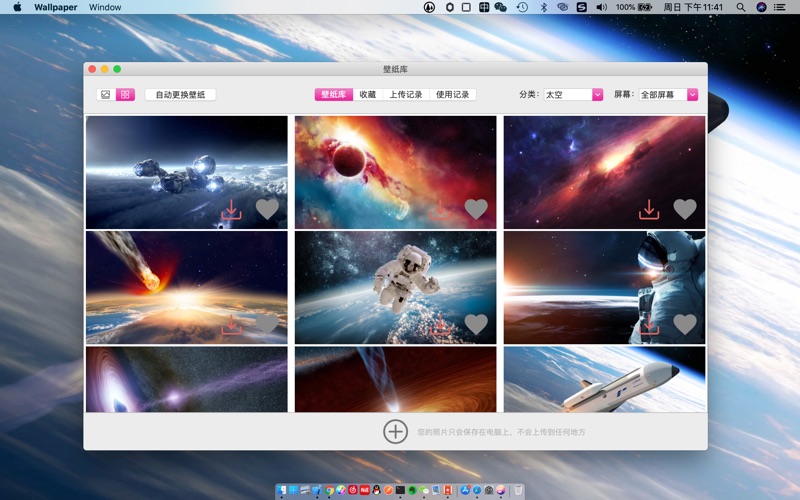Favorite the spaceship fleet wallpaper
This screenshot has height=500, width=800.
point(267,209)
